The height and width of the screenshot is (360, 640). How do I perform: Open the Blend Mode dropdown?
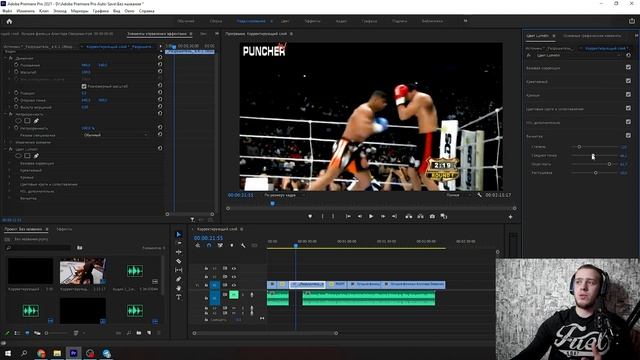coord(116,135)
